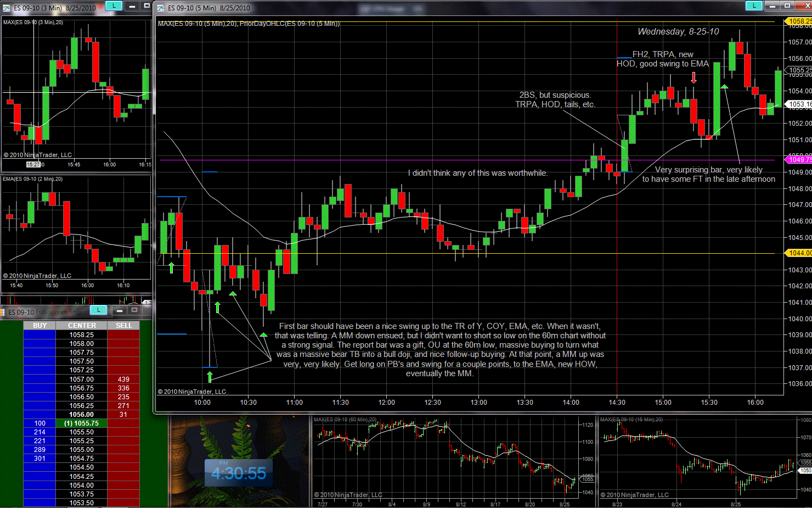
Task: Click the cyan L button on 3 Min chart
Action: pyautogui.click(x=114, y=5)
